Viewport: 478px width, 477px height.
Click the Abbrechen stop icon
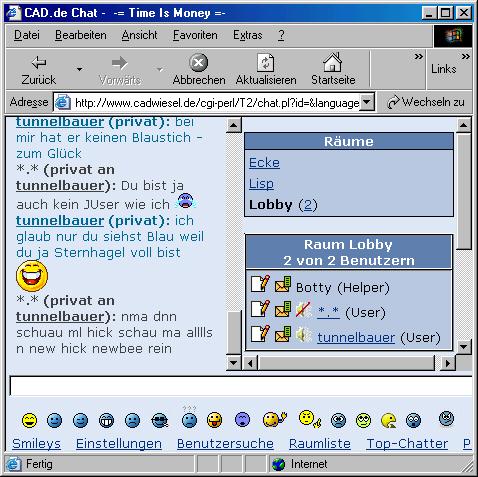[x=199, y=63]
